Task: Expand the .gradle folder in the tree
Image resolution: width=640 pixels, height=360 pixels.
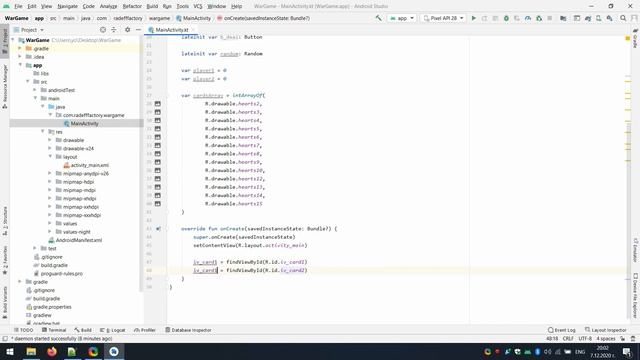Action: (20, 49)
